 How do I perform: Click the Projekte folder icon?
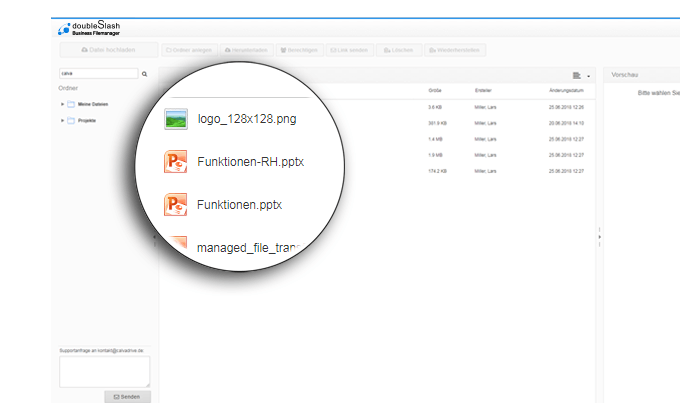click(x=71, y=120)
